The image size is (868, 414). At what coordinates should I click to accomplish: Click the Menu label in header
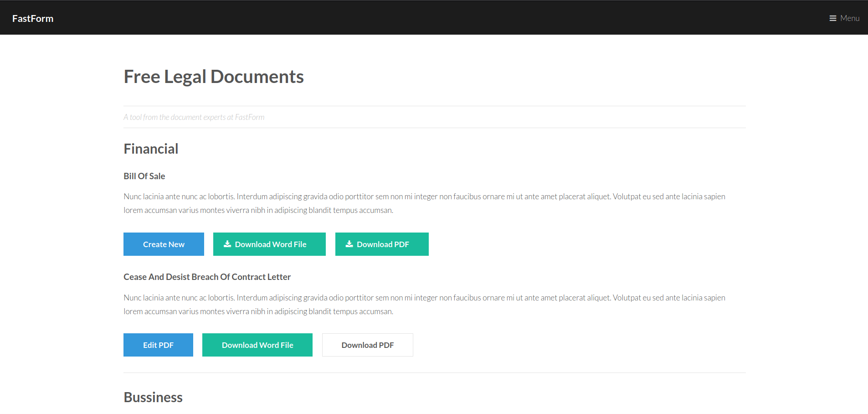click(850, 18)
